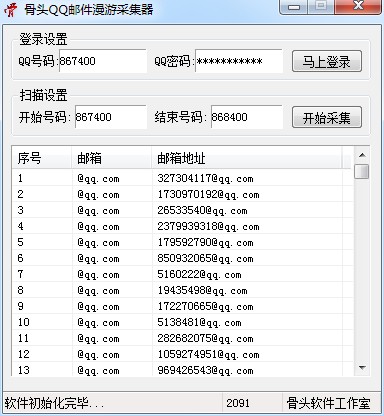Click the app icon in the title bar

tap(10, 9)
